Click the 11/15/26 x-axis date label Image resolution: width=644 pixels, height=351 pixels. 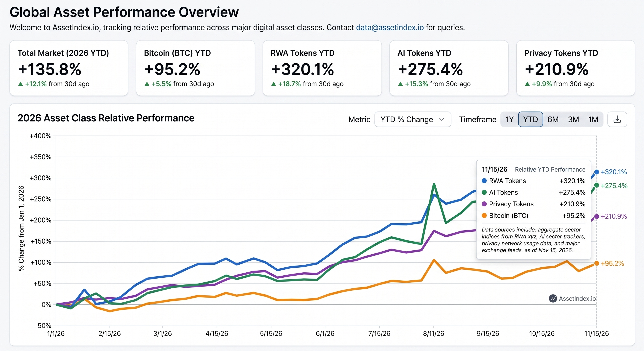(596, 333)
